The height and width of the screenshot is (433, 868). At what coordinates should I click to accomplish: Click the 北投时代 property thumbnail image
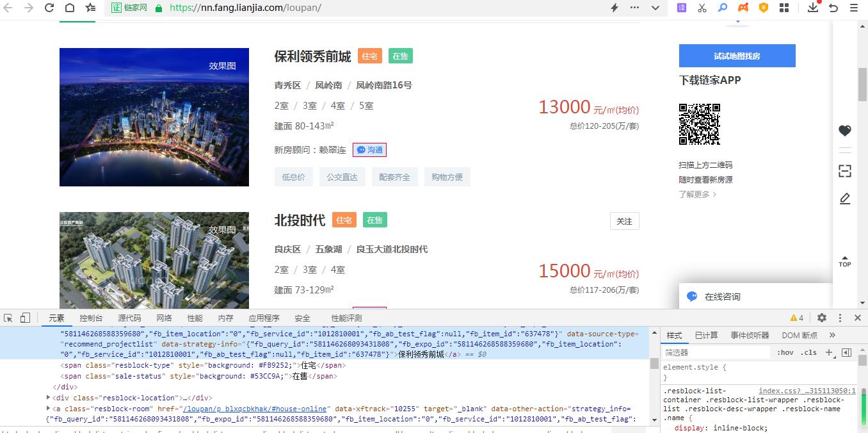click(x=154, y=260)
